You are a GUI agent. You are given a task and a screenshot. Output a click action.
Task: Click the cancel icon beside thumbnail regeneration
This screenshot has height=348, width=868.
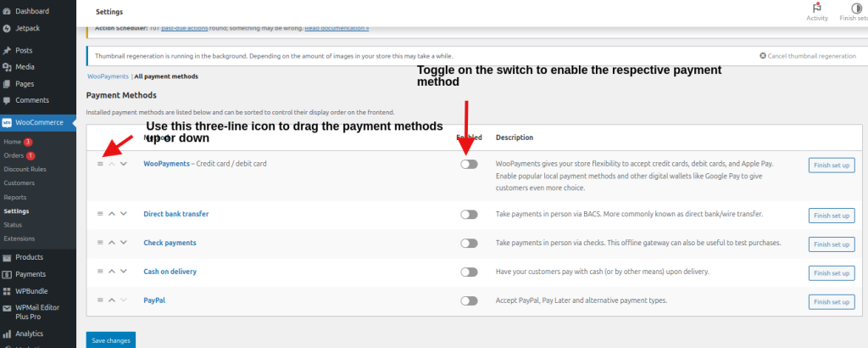[763, 56]
